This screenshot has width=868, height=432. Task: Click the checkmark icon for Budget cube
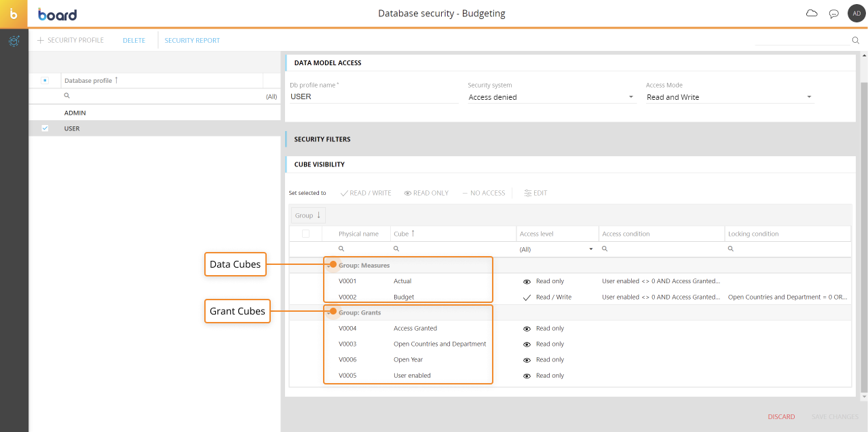point(527,298)
